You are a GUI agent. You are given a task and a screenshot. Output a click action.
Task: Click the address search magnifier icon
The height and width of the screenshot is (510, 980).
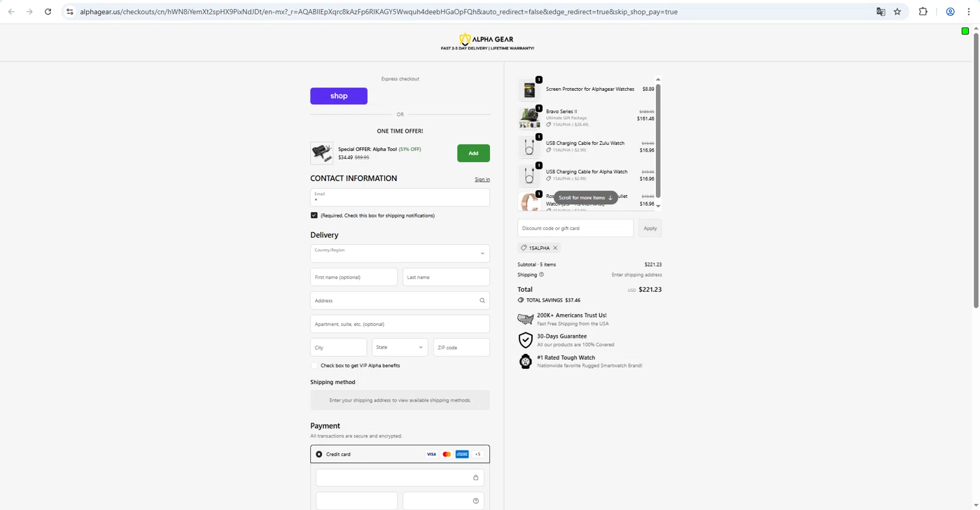pyautogui.click(x=482, y=300)
